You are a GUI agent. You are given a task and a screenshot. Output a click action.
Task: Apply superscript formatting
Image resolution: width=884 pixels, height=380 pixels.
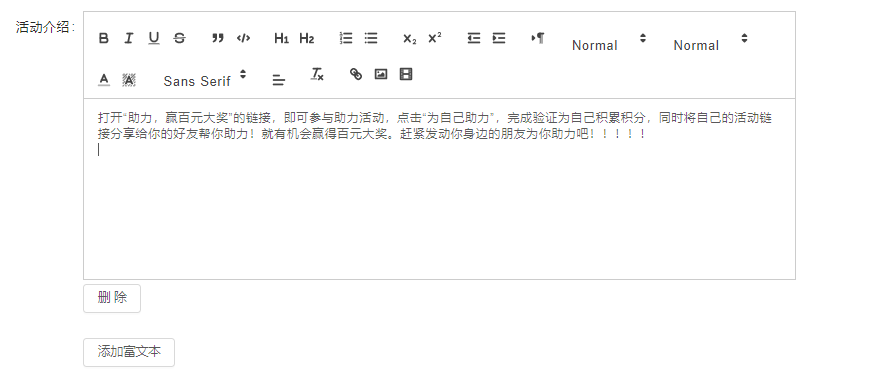[x=435, y=38]
